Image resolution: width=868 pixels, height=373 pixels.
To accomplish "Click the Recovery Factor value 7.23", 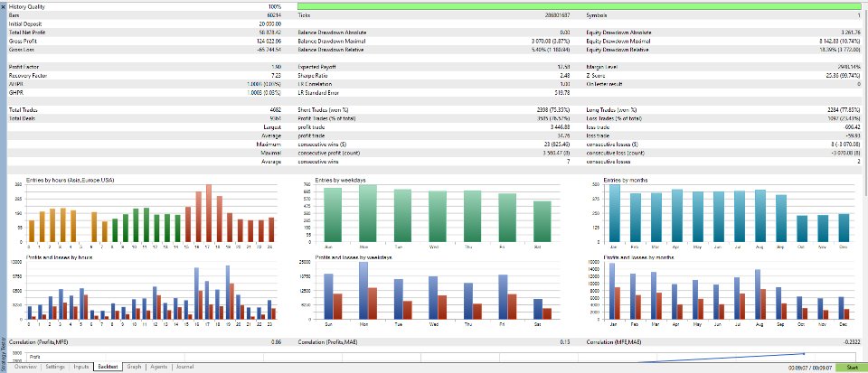I will 277,76.
